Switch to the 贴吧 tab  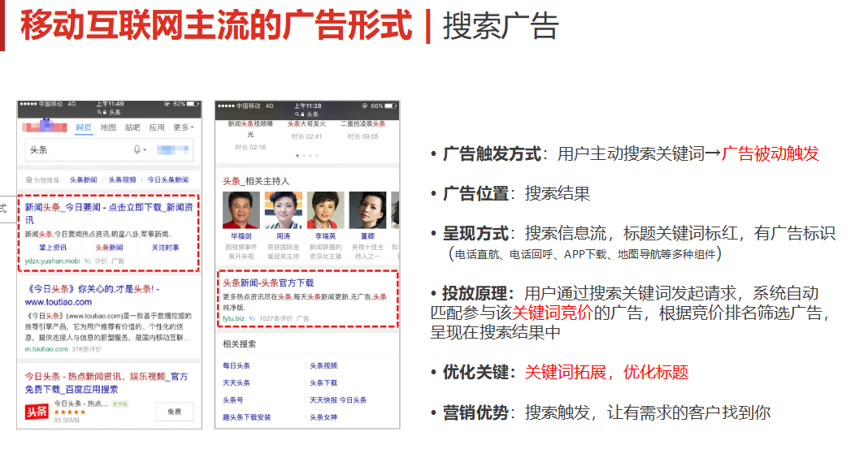(132, 127)
